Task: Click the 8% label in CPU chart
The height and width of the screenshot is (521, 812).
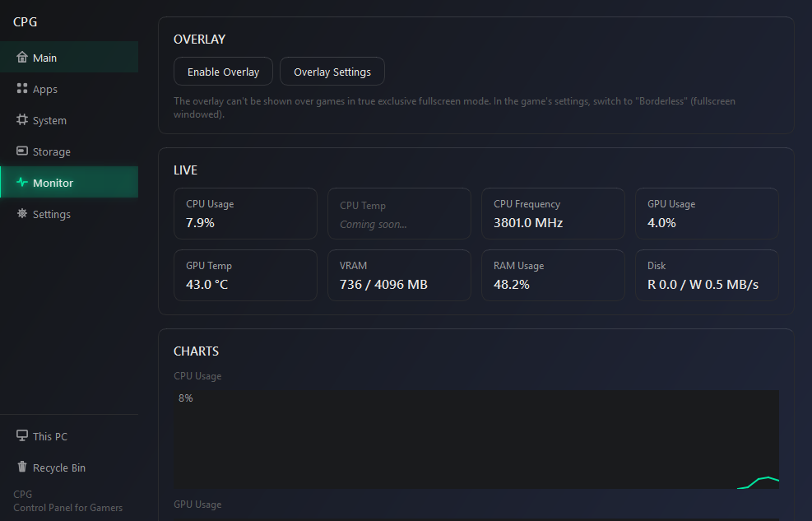Action: pyautogui.click(x=185, y=398)
